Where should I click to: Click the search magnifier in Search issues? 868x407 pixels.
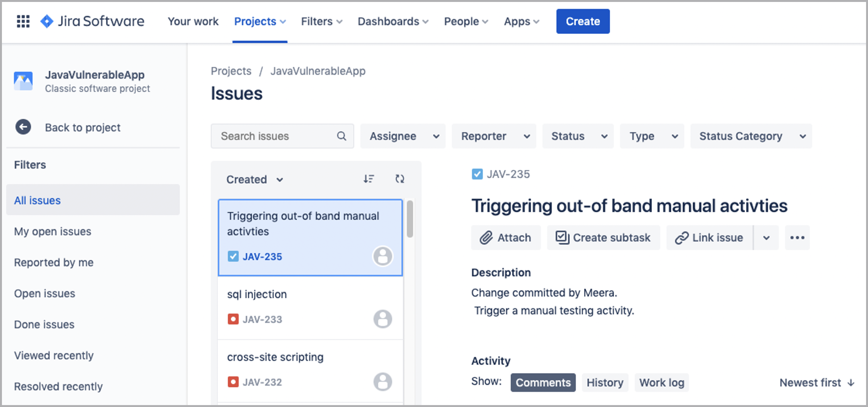tap(341, 136)
